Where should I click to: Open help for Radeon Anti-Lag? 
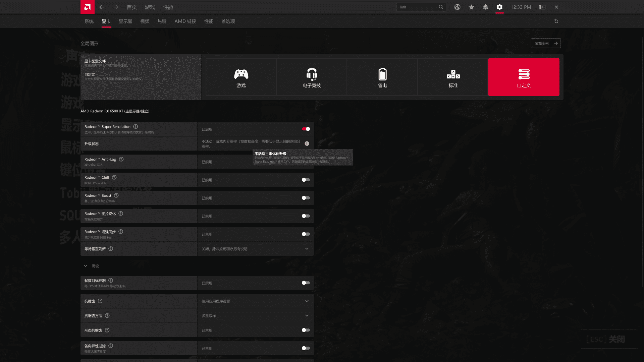pos(121,159)
